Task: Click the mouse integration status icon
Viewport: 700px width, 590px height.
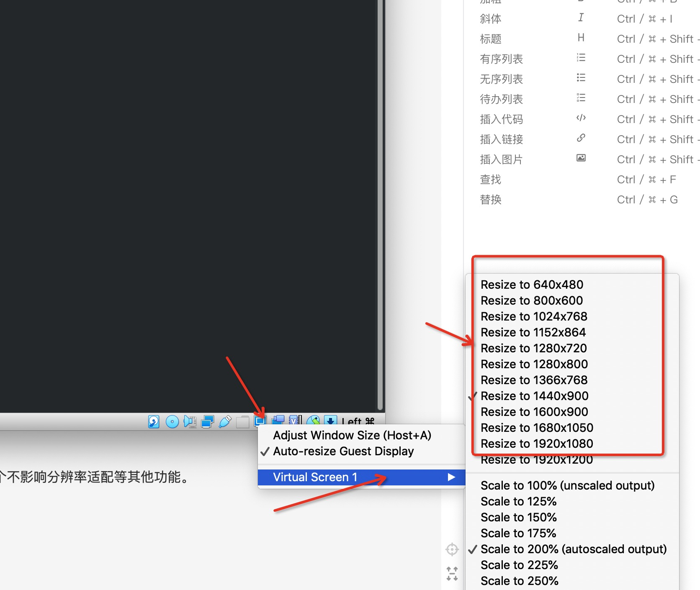Action: pos(313,420)
